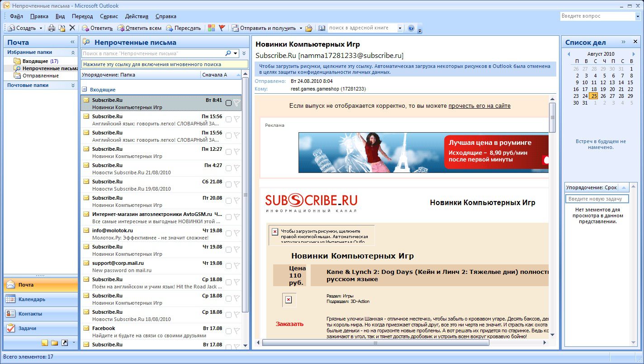Viewport: 644px width, 364px height.
Task: Flag the Интернет-магазин автоэлектроники message
Action: coord(237,217)
